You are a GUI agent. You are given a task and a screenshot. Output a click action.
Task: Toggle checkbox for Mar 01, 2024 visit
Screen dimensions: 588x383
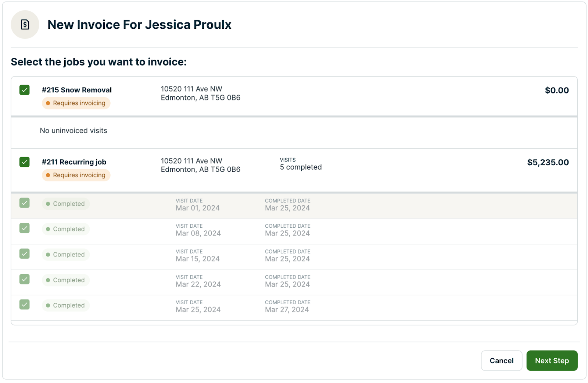click(25, 203)
